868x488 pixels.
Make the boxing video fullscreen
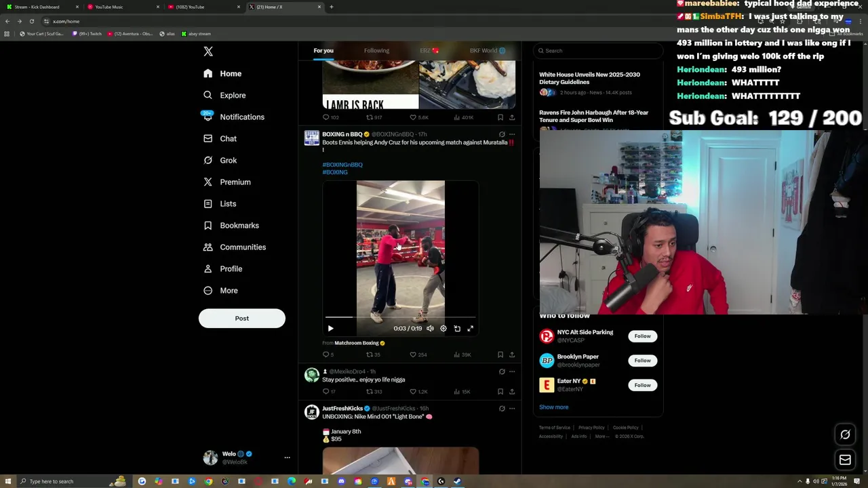click(x=470, y=328)
